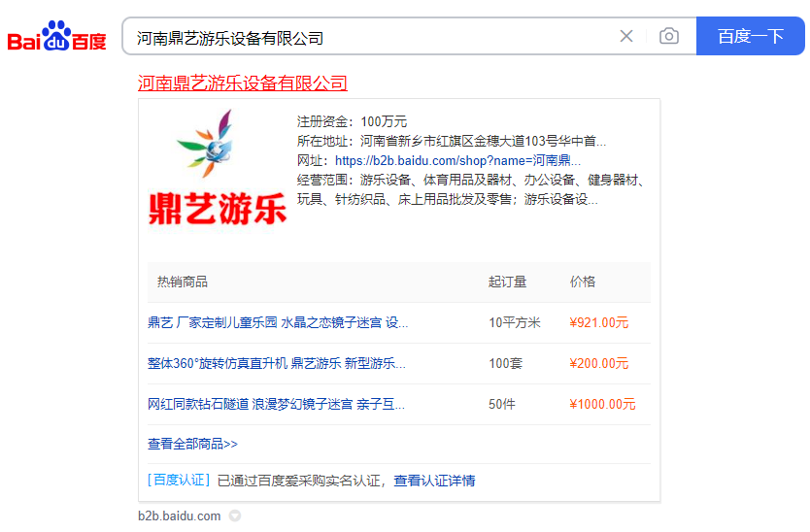This screenshot has width=810, height=532.
Task: Click the [百度认证] certification label
Action: click(x=179, y=481)
